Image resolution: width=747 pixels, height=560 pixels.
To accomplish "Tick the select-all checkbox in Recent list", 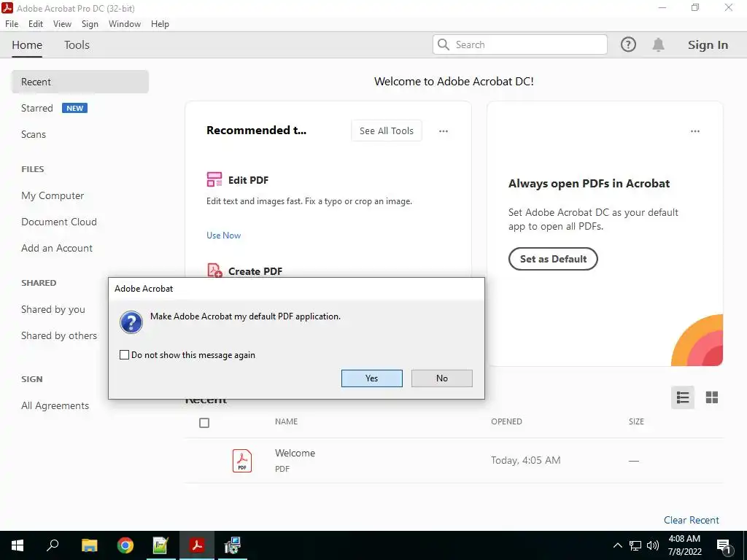I will pyautogui.click(x=204, y=423).
